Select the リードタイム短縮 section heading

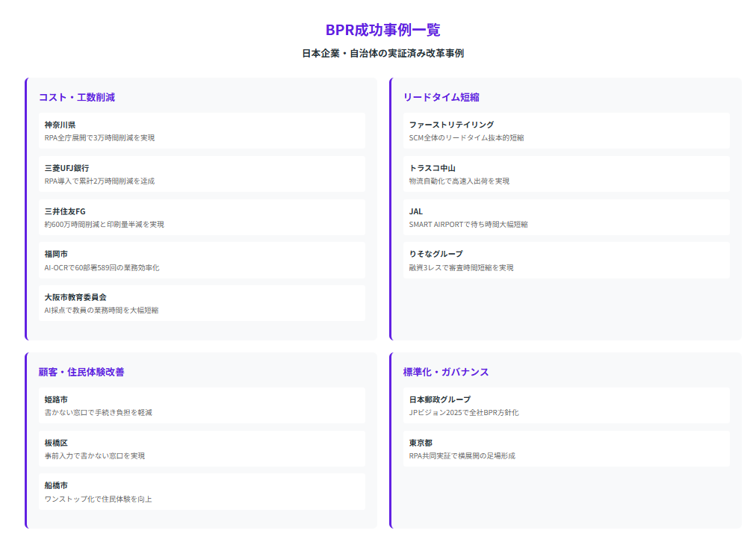click(441, 97)
